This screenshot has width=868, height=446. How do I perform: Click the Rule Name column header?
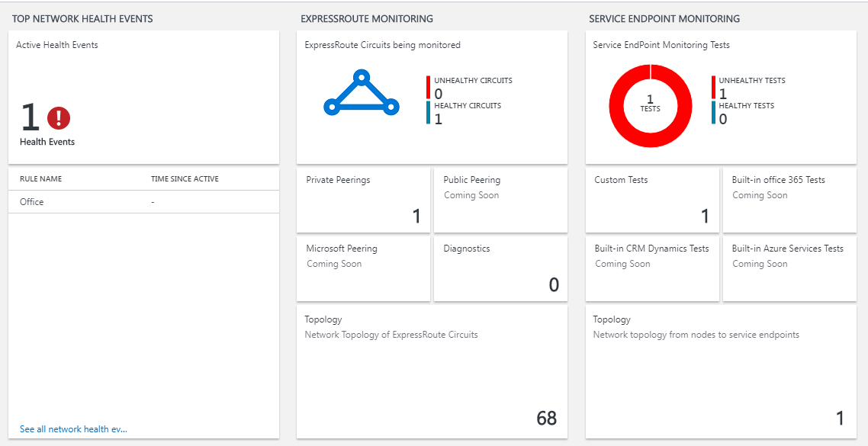tap(41, 179)
